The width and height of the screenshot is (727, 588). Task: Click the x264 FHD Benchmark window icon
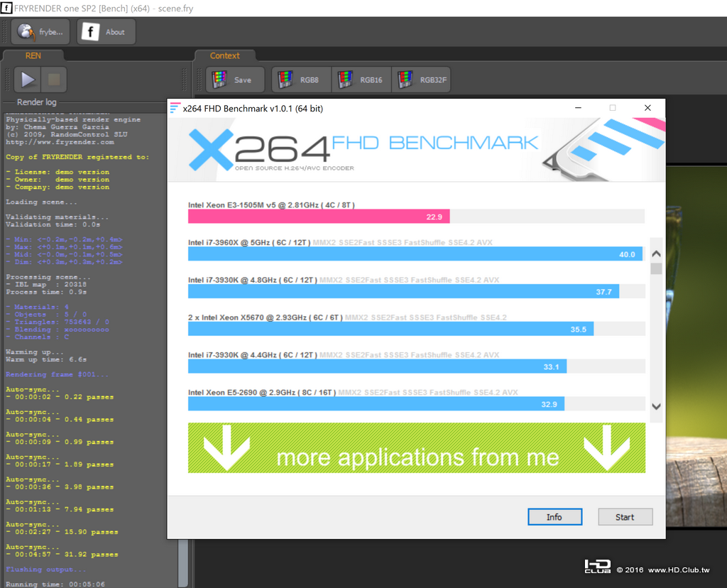click(x=175, y=108)
